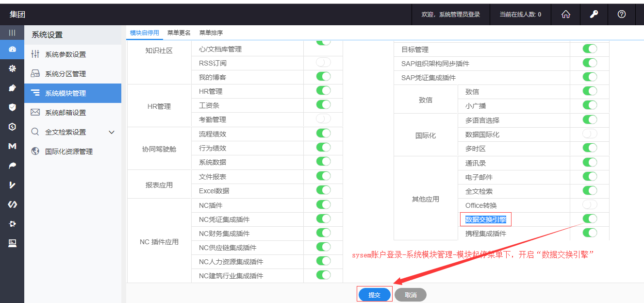Image resolution: width=644 pixels, height=303 pixels.
Task: Click the letter M icon in sidebar
Action: pyautogui.click(x=12, y=146)
